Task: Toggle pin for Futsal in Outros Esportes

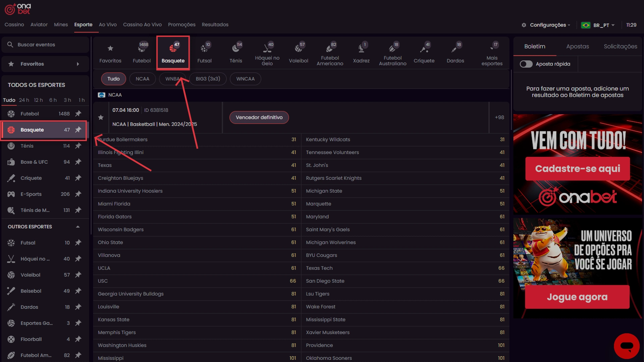Action: 78,243
